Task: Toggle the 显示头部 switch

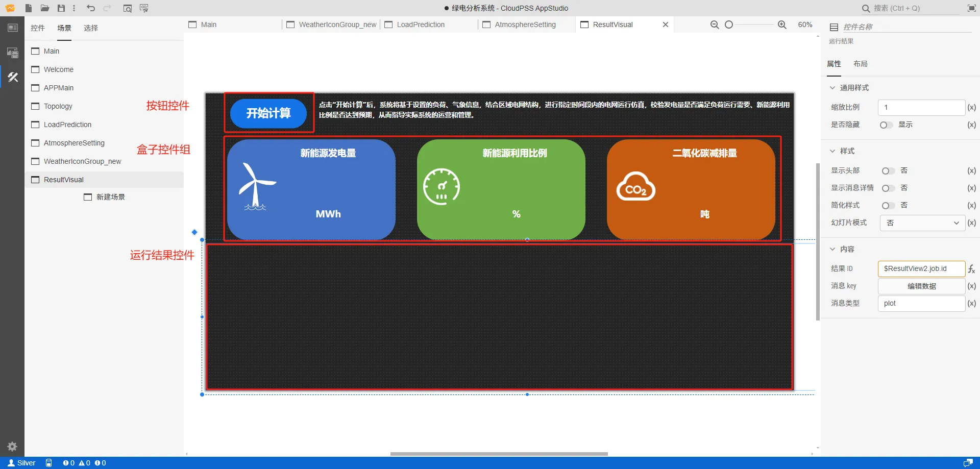Action: (x=889, y=171)
